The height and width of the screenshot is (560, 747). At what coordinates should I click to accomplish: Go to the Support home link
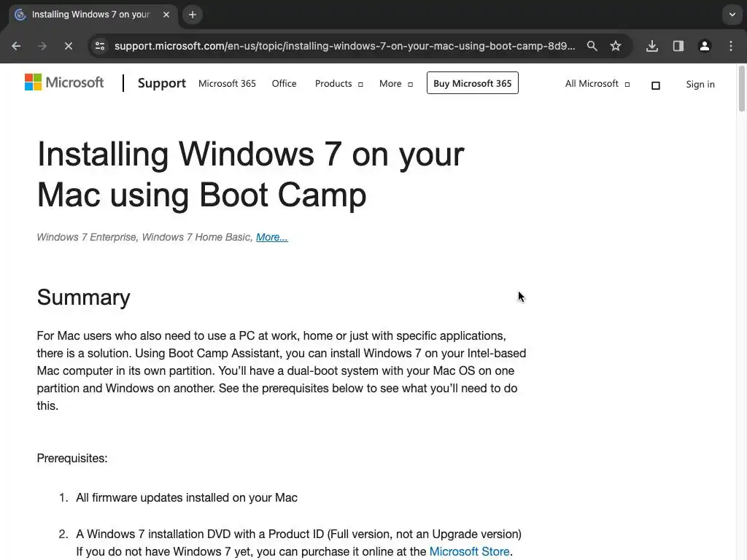(x=161, y=83)
